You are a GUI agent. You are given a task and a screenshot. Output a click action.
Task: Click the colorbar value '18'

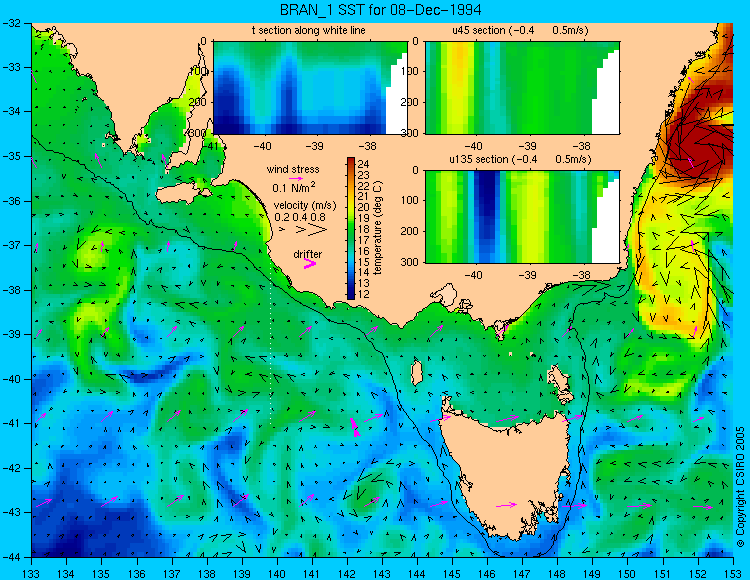pyautogui.click(x=364, y=230)
